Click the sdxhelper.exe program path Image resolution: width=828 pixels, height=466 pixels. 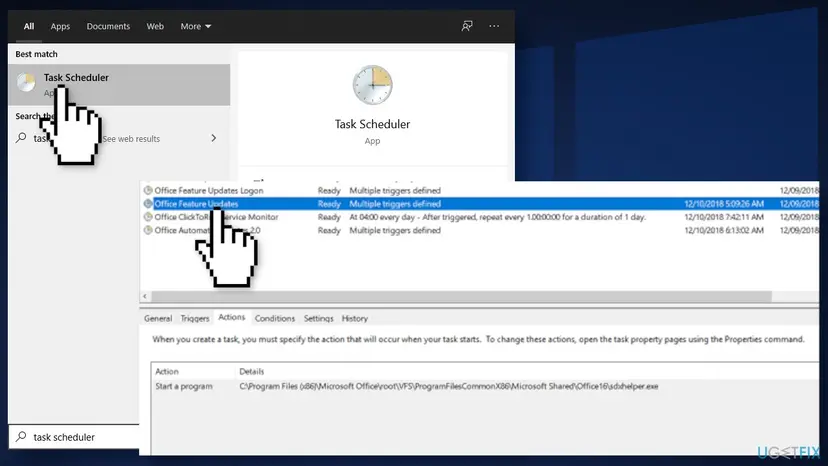(x=449, y=386)
